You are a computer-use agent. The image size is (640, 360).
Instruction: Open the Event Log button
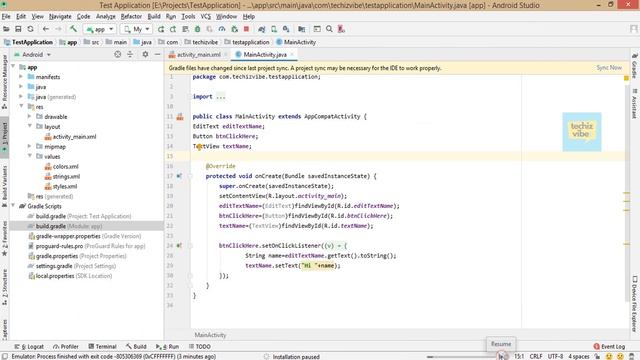pos(609,347)
